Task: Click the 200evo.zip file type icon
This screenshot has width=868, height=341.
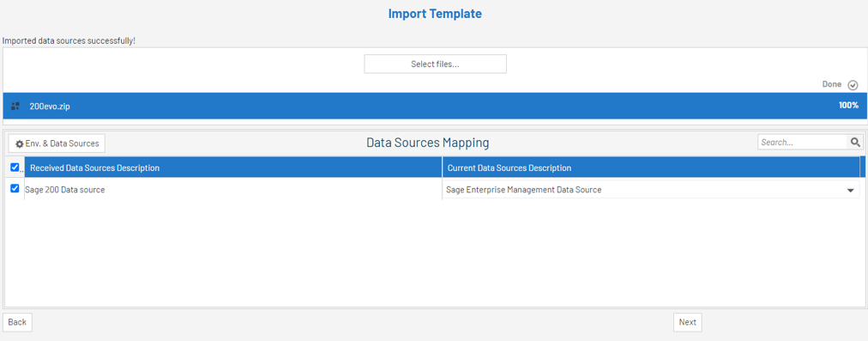Action: coord(15,106)
